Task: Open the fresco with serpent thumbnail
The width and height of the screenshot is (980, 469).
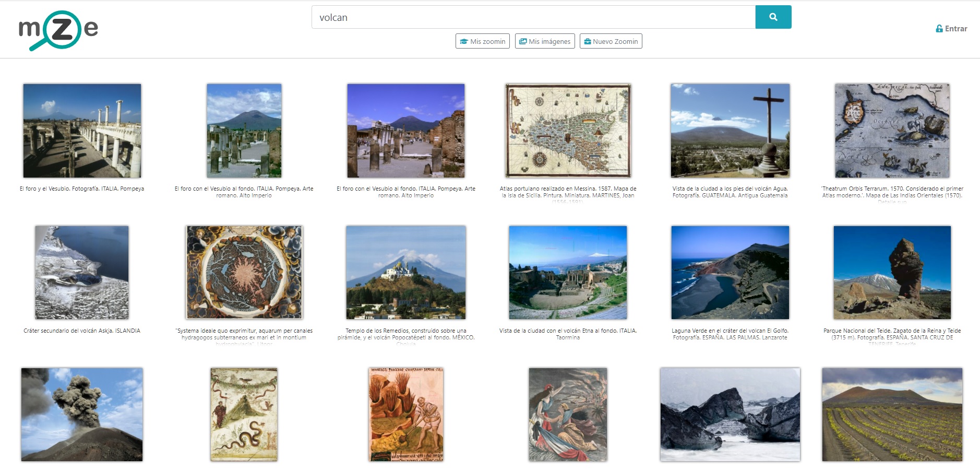Action: 244,415
